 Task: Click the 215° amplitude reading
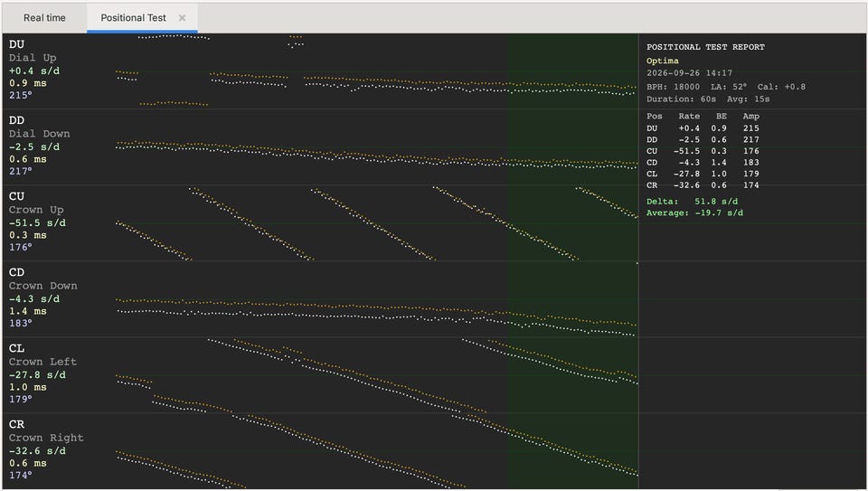point(21,95)
